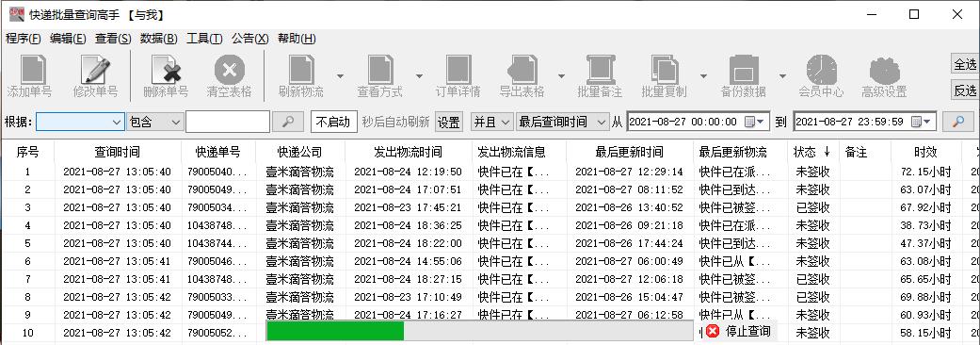The height and width of the screenshot is (345, 980).
Task: Click the 清空表格 icon
Action: 230,70
